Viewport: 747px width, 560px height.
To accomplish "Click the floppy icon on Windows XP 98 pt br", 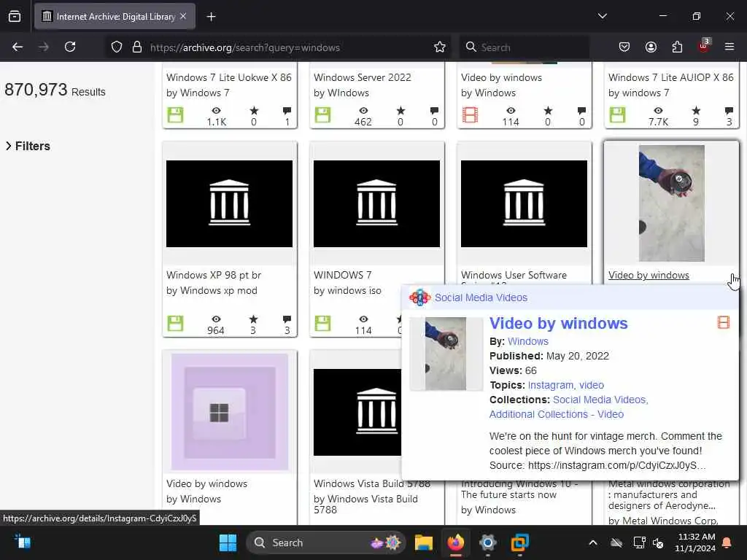I will click(x=175, y=323).
